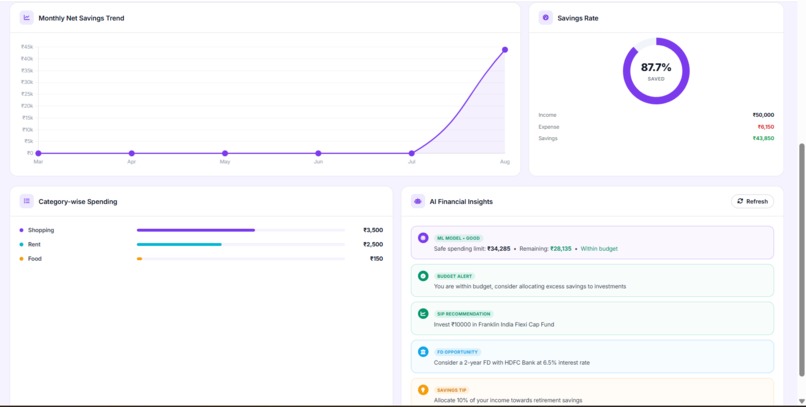806x407 pixels.
Task: Click the FD Opportunity bank icon
Action: click(x=423, y=352)
